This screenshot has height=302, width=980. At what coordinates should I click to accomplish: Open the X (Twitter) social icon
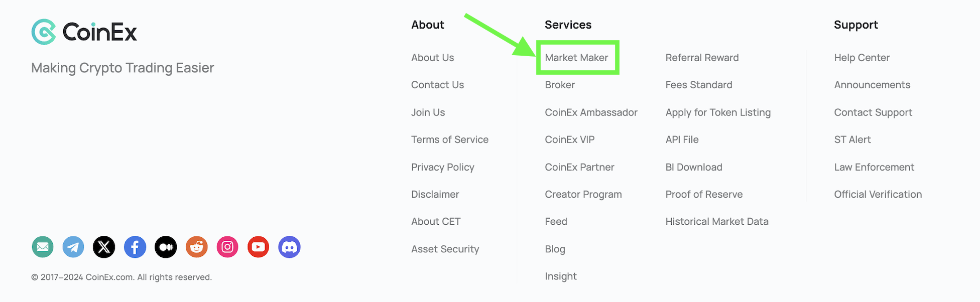104,247
